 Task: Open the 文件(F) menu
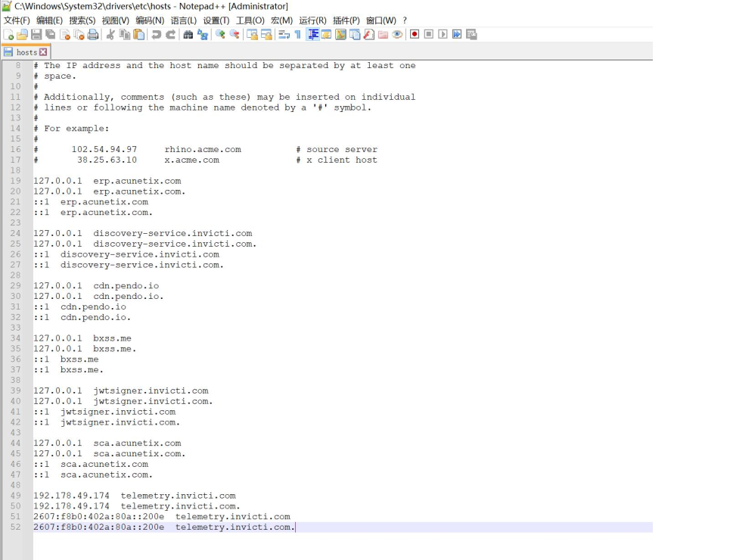(x=17, y=20)
